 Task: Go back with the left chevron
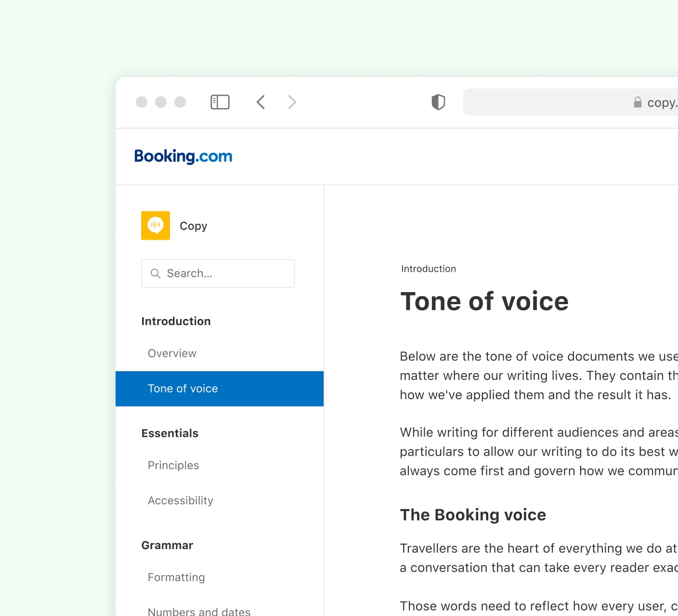point(261,102)
